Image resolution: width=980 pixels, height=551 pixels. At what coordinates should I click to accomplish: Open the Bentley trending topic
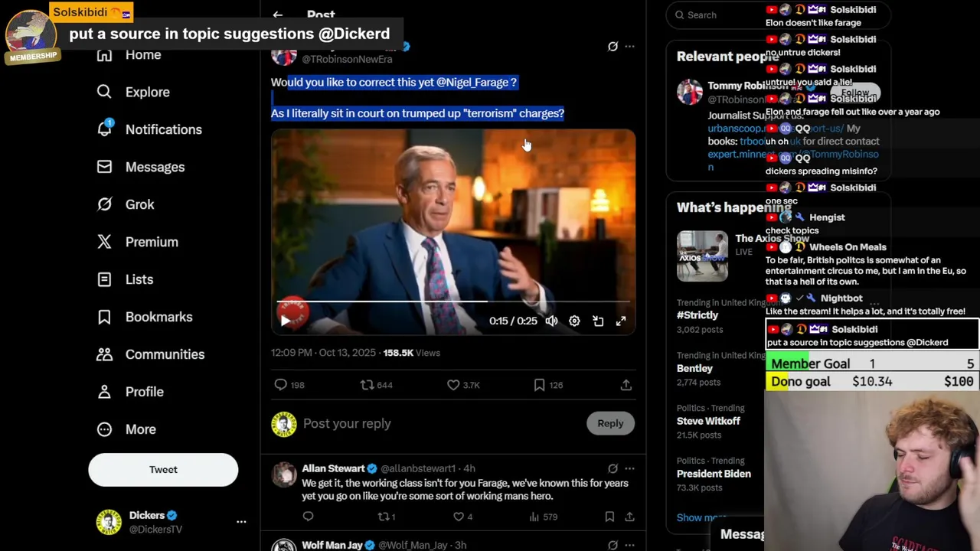694,368
